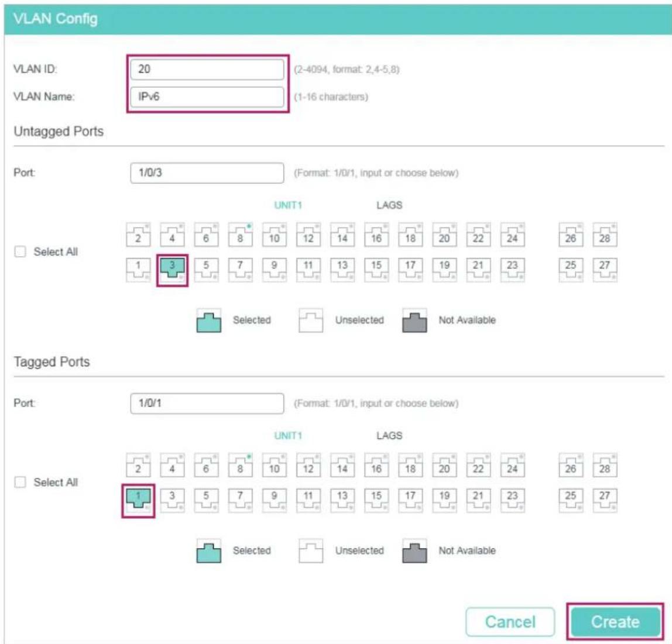Image resolution: width=672 pixels, height=644 pixels.
Task: Select port 24 in Untagged Ports
Action: point(512,235)
